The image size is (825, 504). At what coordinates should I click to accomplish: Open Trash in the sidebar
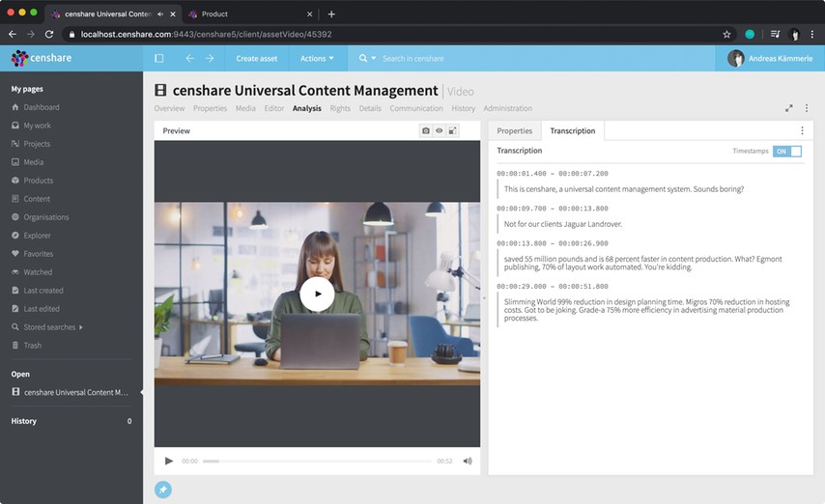[x=32, y=346]
